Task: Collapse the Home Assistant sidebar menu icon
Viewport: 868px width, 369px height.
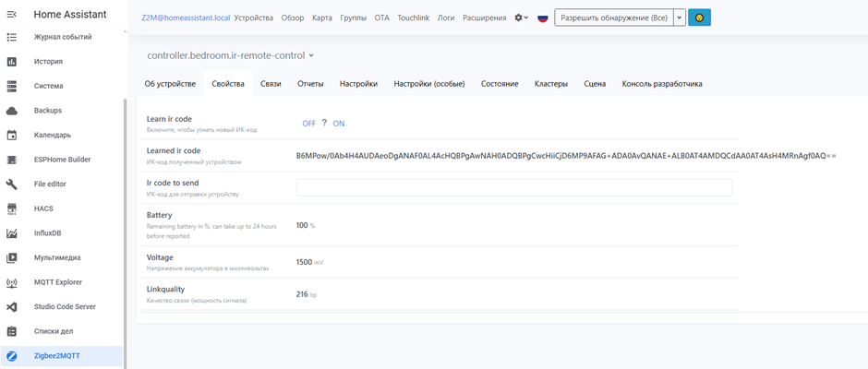Action: click(x=12, y=15)
